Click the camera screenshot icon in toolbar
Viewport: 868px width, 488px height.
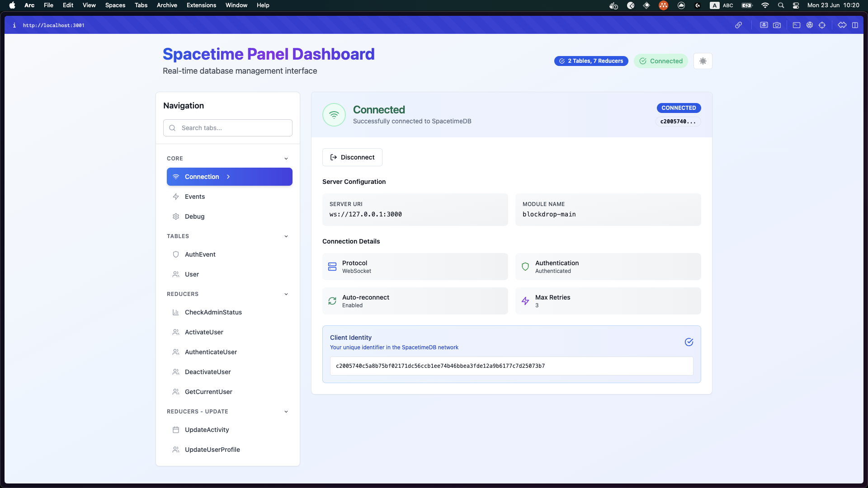point(777,25)
